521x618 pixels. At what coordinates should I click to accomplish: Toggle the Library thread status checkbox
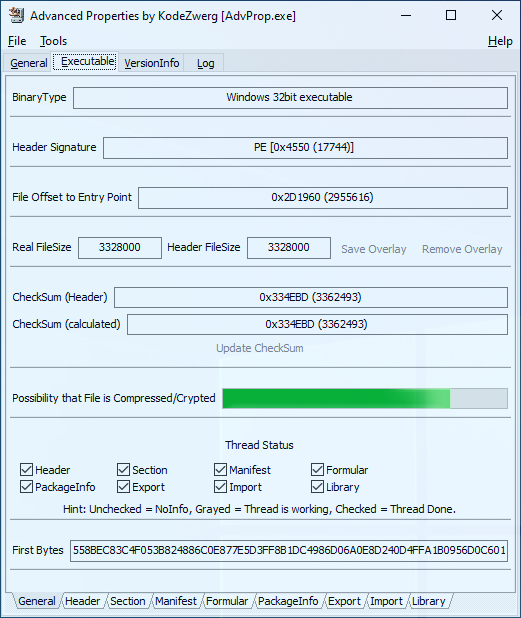[317, 487]
